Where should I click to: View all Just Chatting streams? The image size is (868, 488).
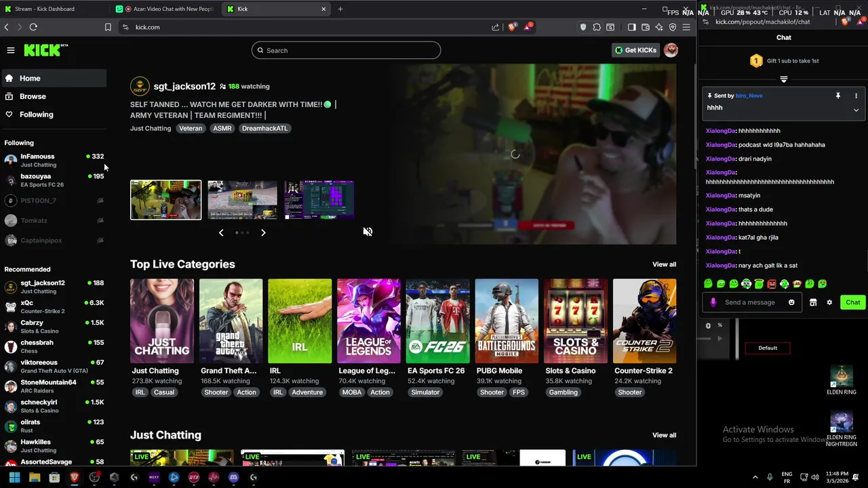[664, 435]
